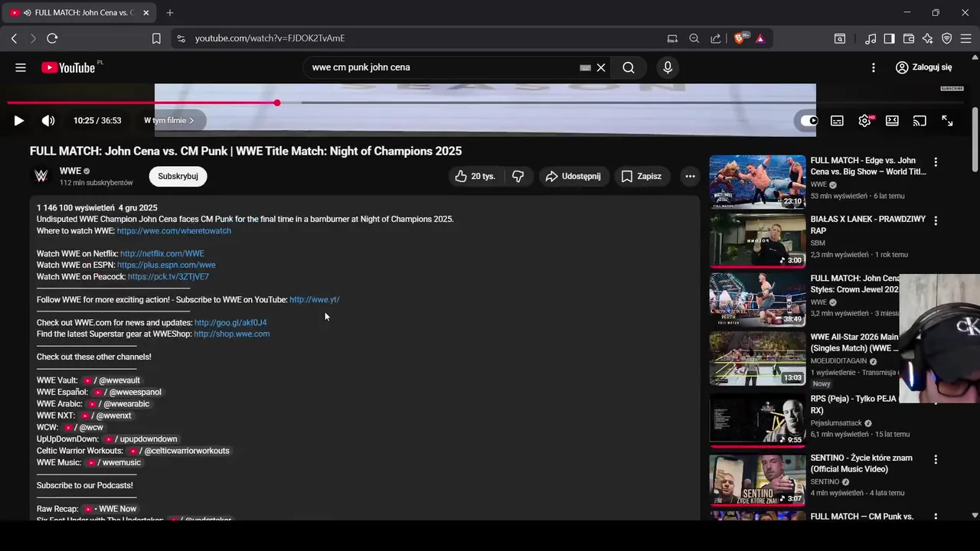Subscribe to WWE with Subskrybuj
980x551 pixels.
[178, 176]
